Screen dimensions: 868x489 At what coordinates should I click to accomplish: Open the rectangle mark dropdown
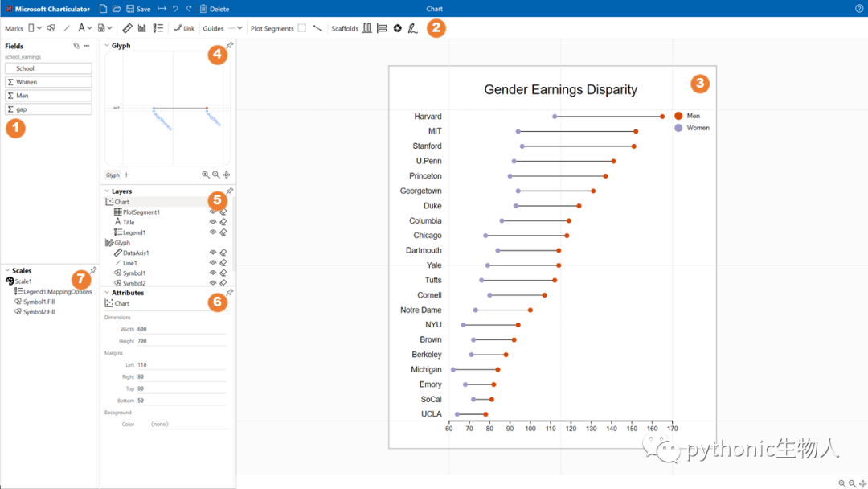click(39, 28)
